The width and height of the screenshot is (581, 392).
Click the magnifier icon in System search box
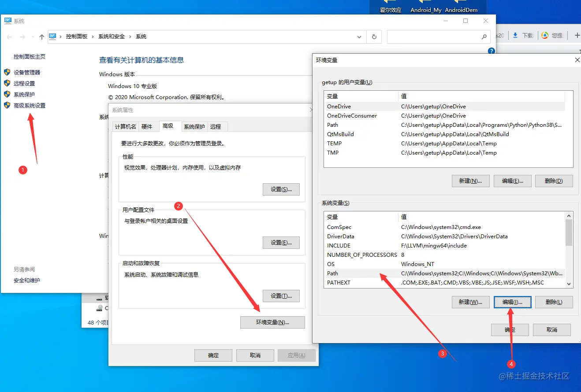tap(484, 37)
